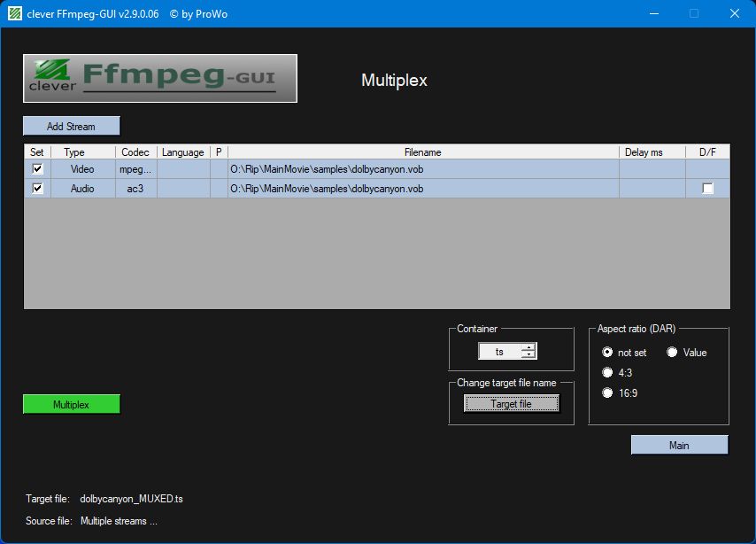Select the 'Video' type cell
Screen dimensions: 756x544
(82, 169)
